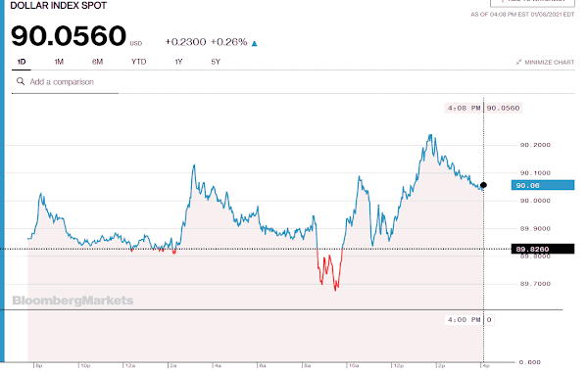Open the YTD time range tab
The width and height of the screenshot is (588, 373).
(138, 62)
